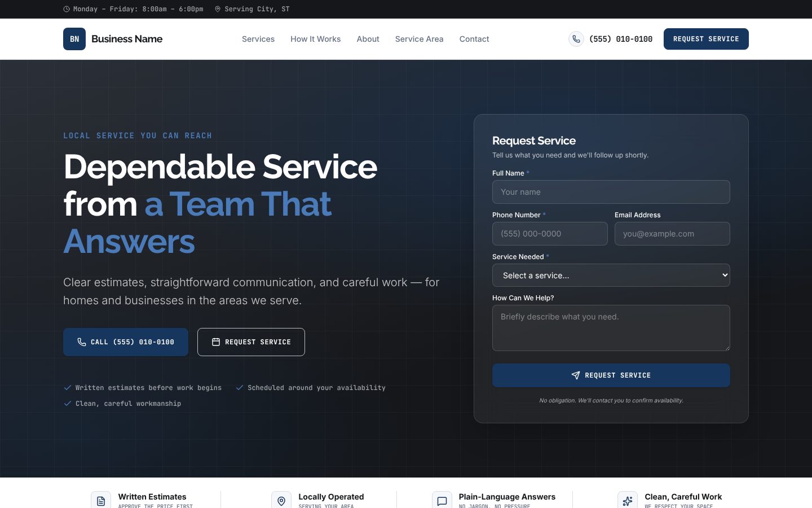Open the About nav link
This screenshot has height=508, width=812.
pos(368,39)
